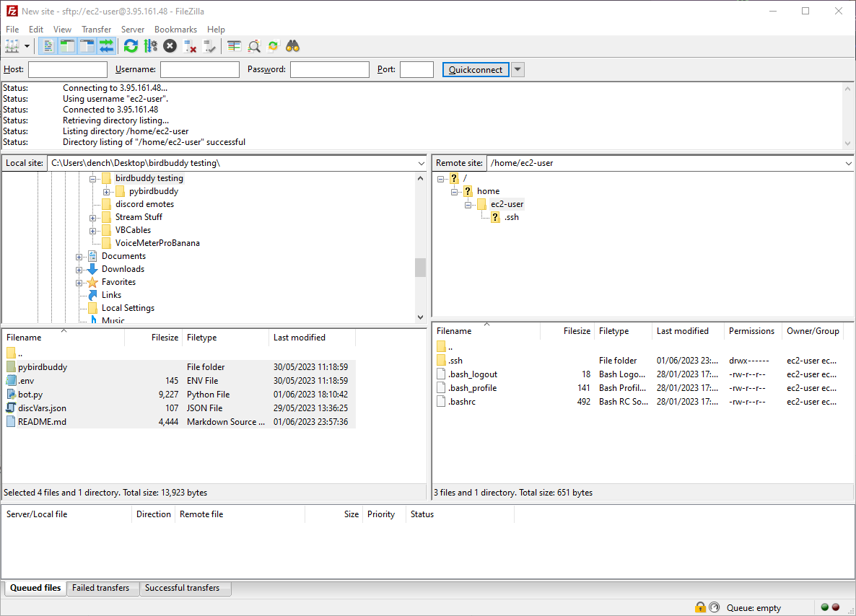Screen dimensions: 856x616
Task: Select the discord emotes folder
Action: (x=144, y=204)
